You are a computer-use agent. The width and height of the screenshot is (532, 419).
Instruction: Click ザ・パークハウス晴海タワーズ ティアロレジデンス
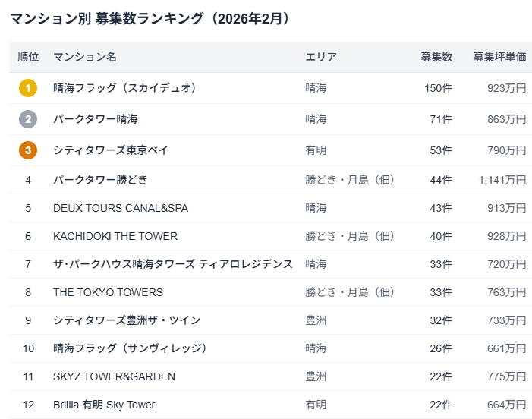click(x=173, y=264)
